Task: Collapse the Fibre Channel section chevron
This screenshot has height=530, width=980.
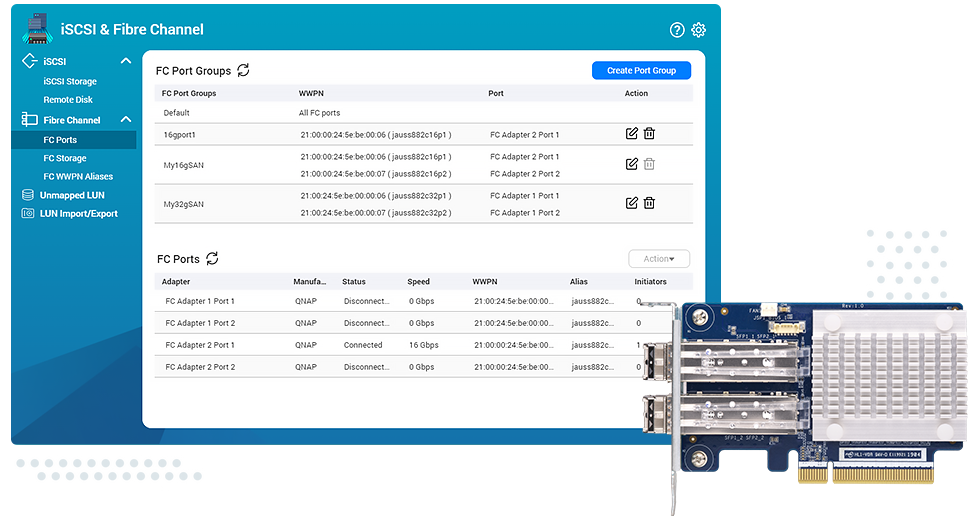Action: point(126,120)
